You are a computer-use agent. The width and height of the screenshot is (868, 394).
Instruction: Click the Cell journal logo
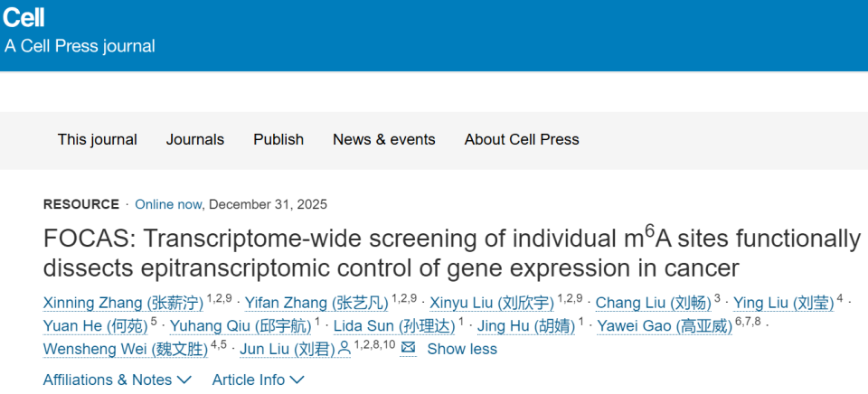[24, 16]
